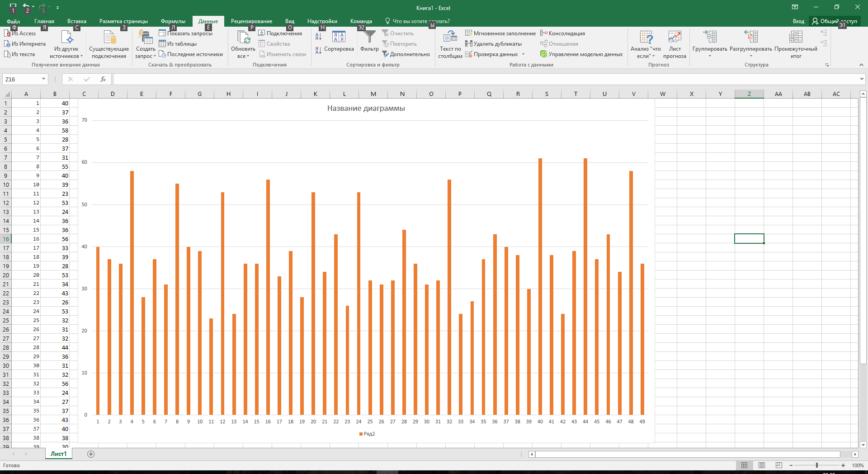
Task: Open Existing Connections (Существующие подключения)
Action: pos(109,44)
